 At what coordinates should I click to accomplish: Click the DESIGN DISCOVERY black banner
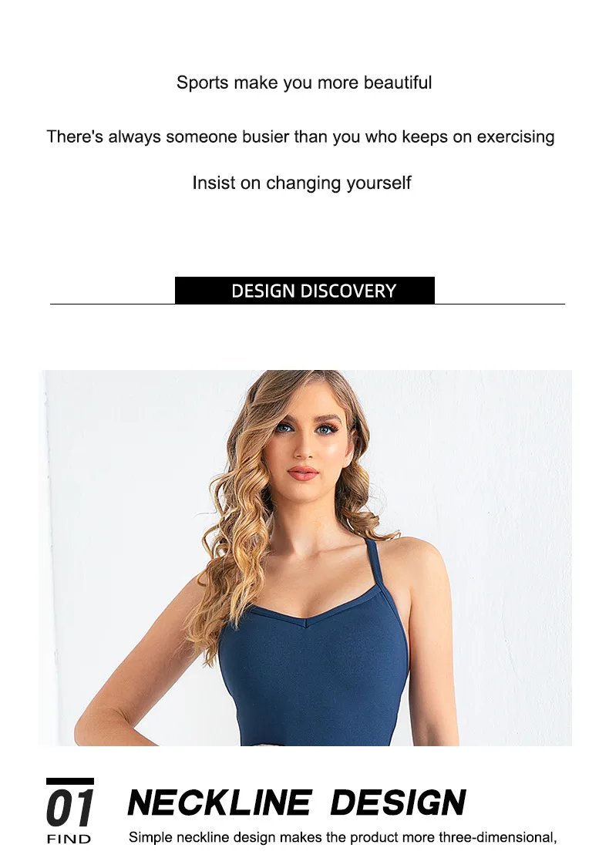coord(304,290)
